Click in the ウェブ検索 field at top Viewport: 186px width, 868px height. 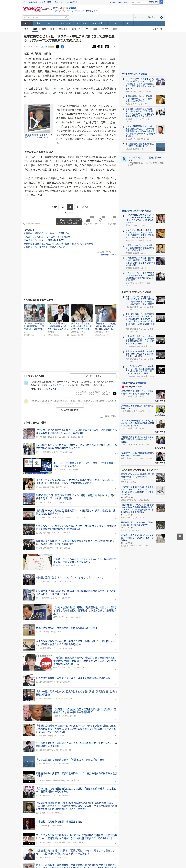click(x=139, y=2)
